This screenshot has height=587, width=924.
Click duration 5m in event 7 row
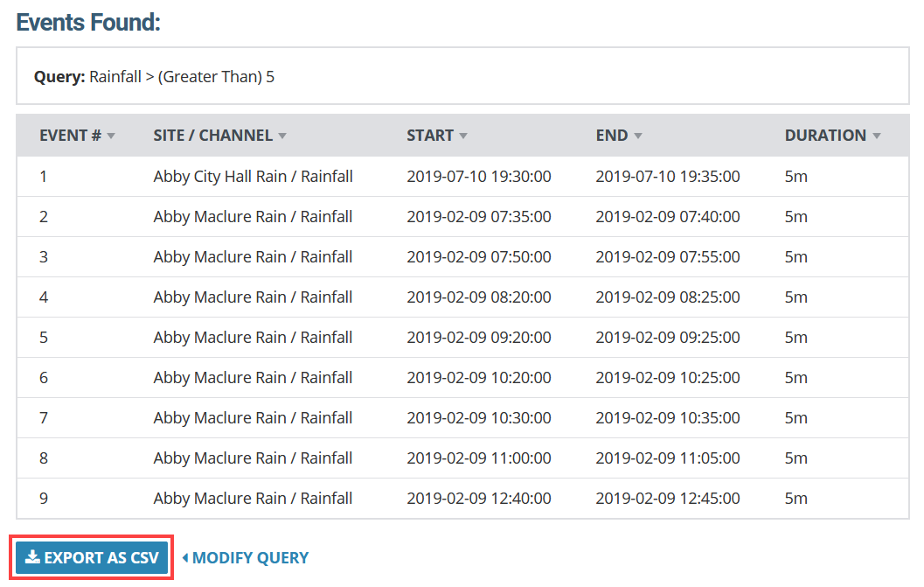coord(795,417)
